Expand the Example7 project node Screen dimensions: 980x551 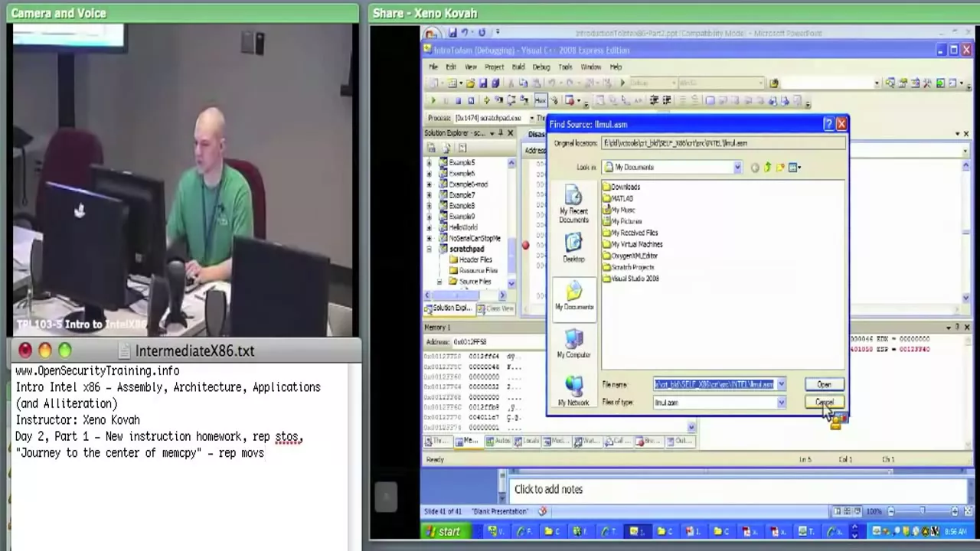(x=429, y=195)
